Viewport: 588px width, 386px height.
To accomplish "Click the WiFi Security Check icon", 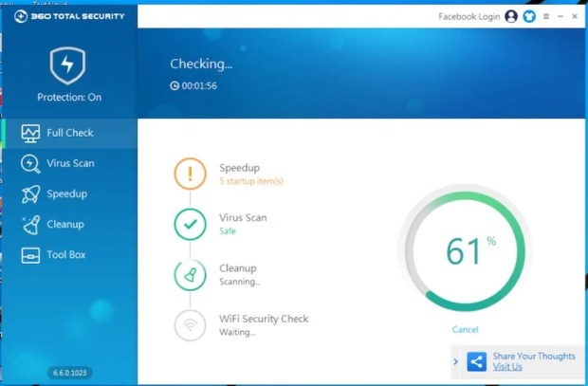I will point(190,325).
